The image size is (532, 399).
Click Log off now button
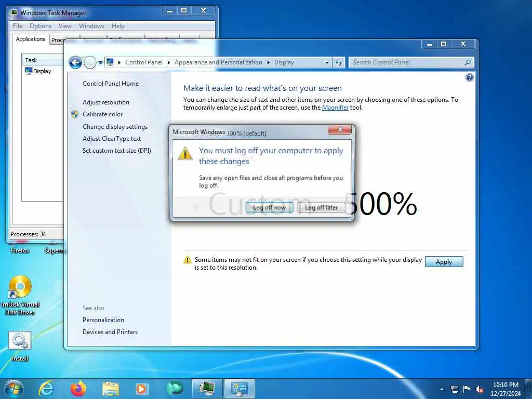pos(270,207)
